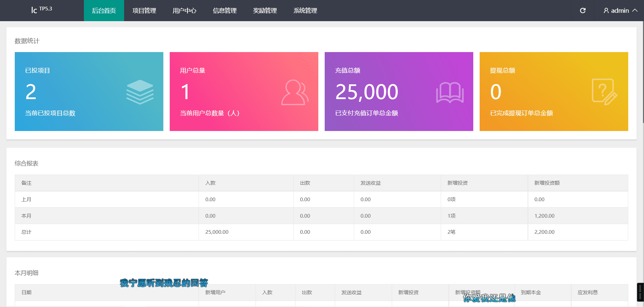Click the users icon on 用户总量 card
Screen dimensions: 644x307
click(x=295, y=92)
